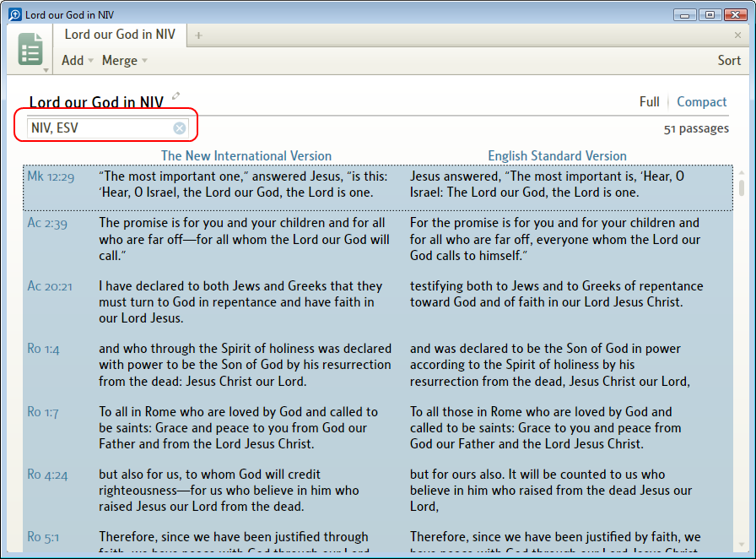756x559 pixels.
Task: Clear the NIV, ESV versions field
Action: (180, 128)
